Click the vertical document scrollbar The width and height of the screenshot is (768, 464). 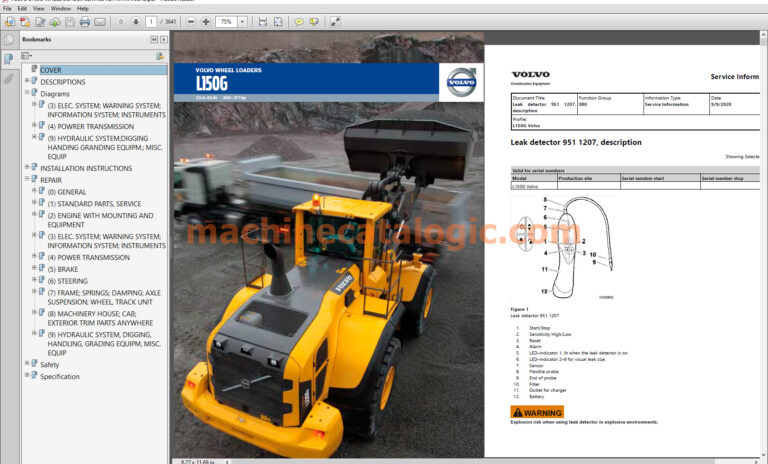[764, 245]
